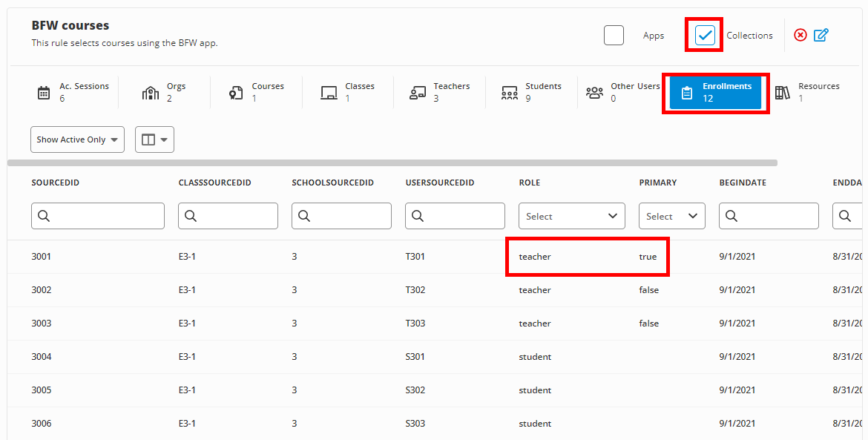Click the Teachers person icon

(417, 91)
